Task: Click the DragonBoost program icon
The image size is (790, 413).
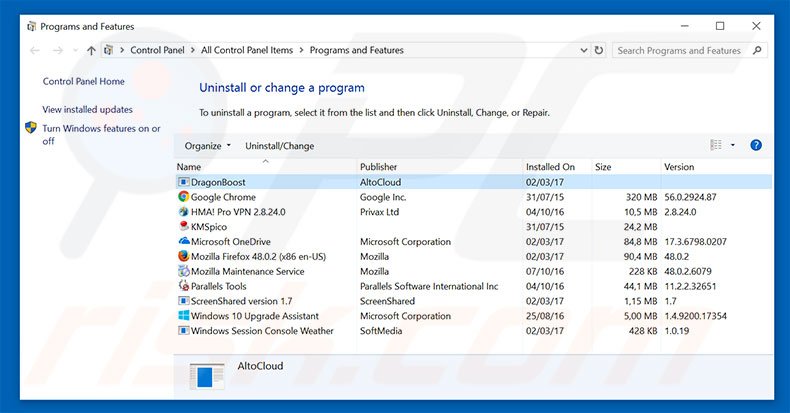Action: [183, 182]
